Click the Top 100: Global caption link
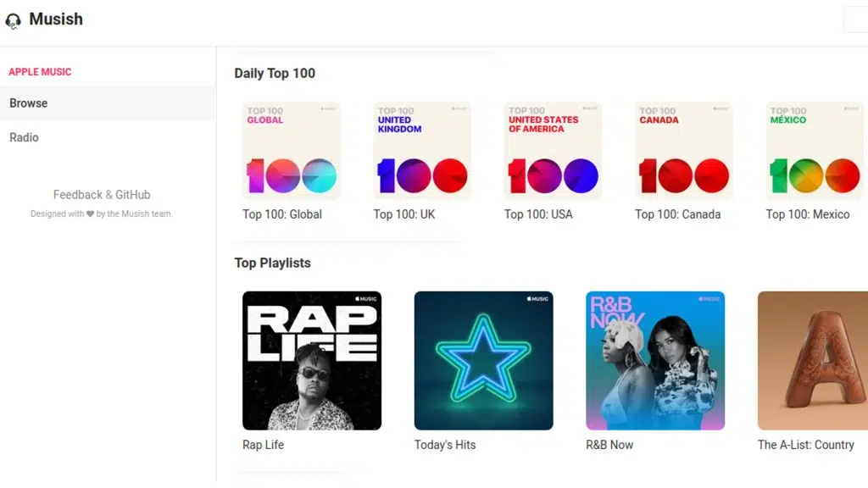The image size is (868, 488). tap(281, 214)
